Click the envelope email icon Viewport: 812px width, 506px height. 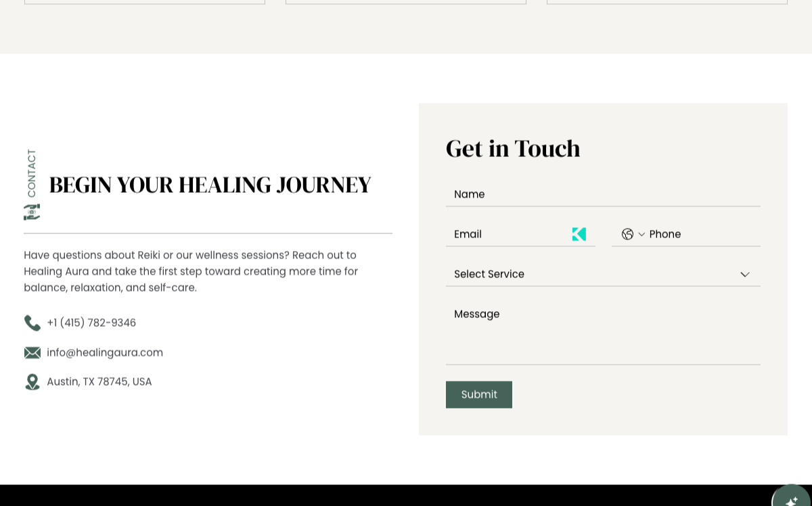(32, 352)
